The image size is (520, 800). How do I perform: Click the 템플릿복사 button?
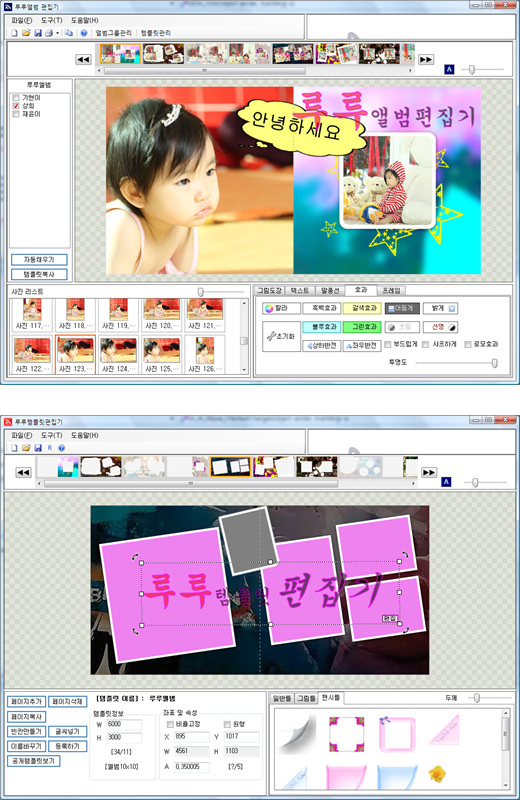pos(39,274)
